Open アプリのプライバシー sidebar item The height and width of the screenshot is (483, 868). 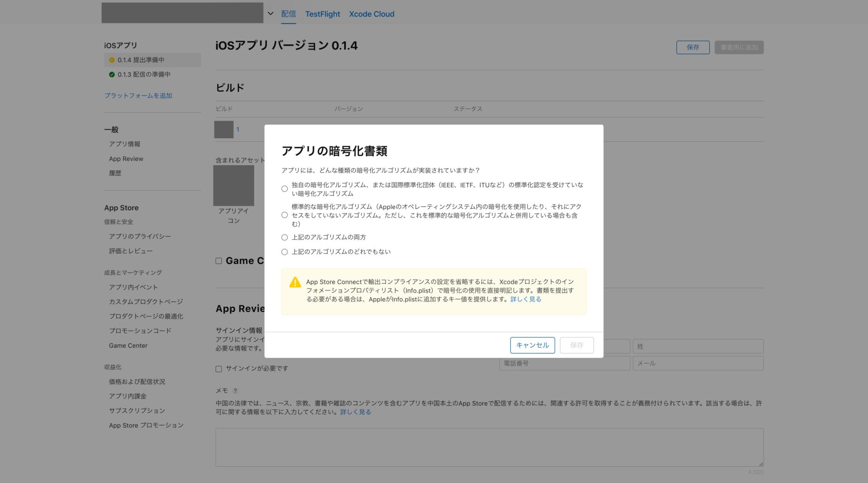click(x=140, y=236)
